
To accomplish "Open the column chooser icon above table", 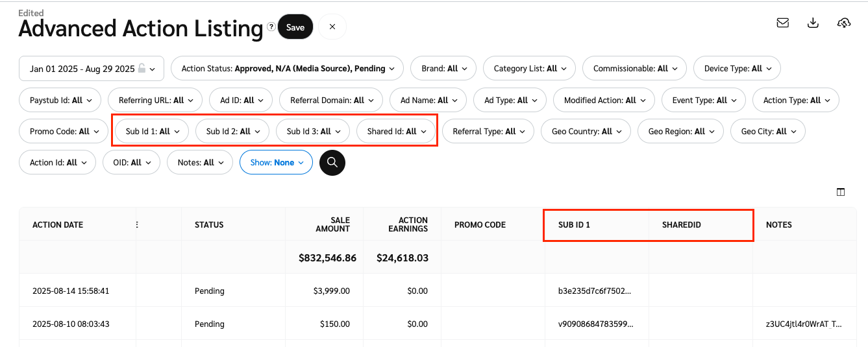I will click(x=841, y=192).
